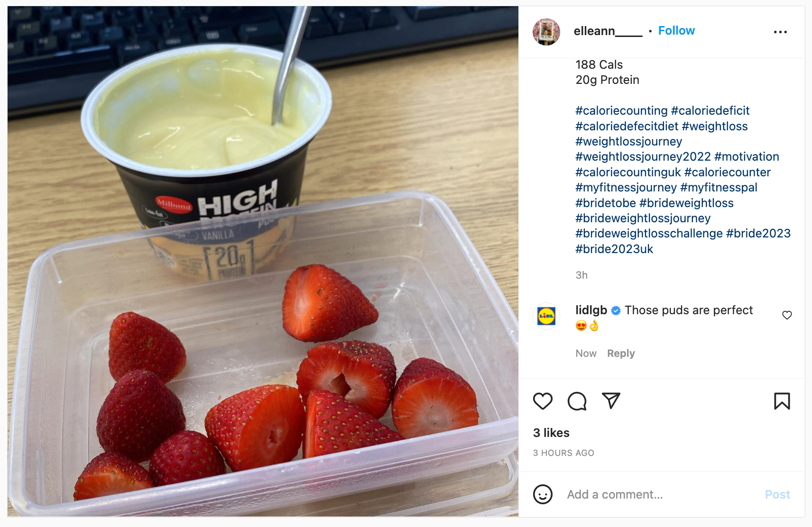Open the three-dots more options menu
Image resolution: width=812 pixels, height=527 pixels.
coord(780,32)
